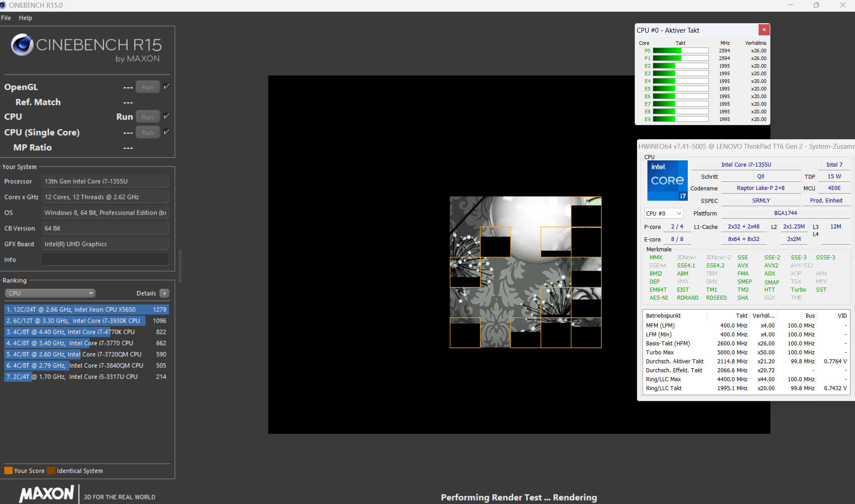Image resolution: width=855 pixels, height=504 pixels.
Task: Select ranking entry Intel Core i7-3840QM
Action: 87,366
